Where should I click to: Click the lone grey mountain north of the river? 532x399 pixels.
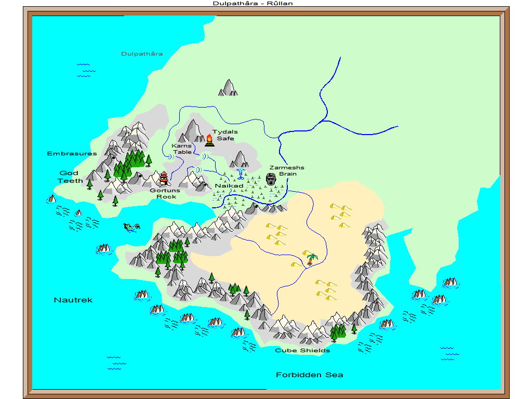pos(228,87)
